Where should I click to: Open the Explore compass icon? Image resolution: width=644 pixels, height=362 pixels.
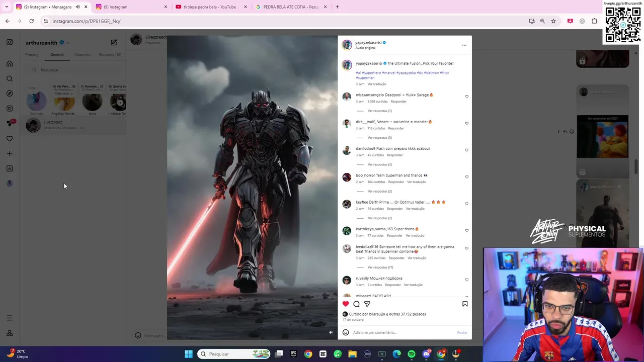(x=10, y=94)
